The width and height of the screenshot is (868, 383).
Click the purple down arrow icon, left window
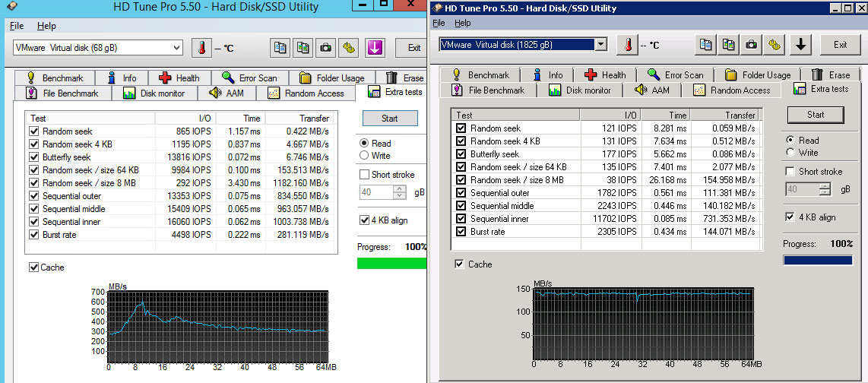click(375, 48)
